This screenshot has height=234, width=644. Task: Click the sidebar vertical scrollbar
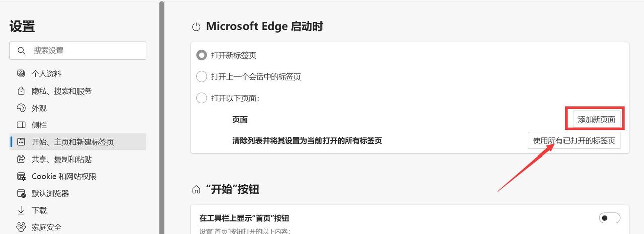161,101
